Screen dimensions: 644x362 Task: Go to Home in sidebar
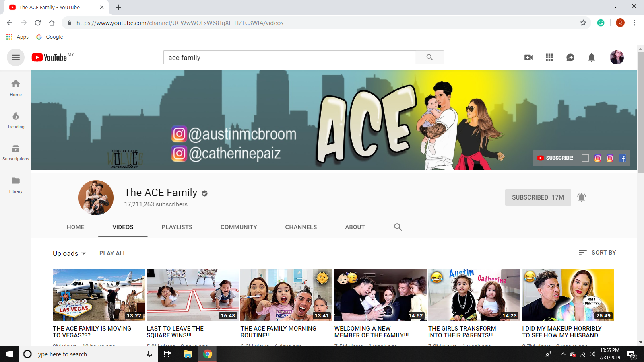(16, 88)
